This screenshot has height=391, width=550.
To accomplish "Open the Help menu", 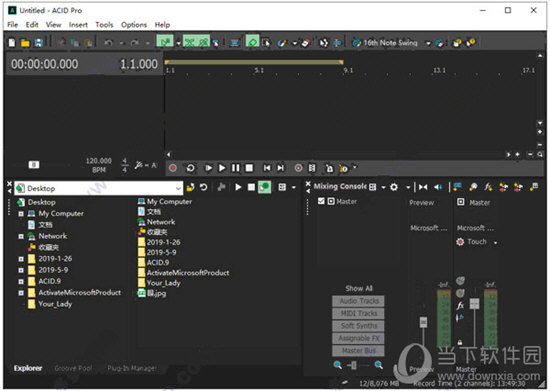I will pyautogui.click(x=162, y=25).
